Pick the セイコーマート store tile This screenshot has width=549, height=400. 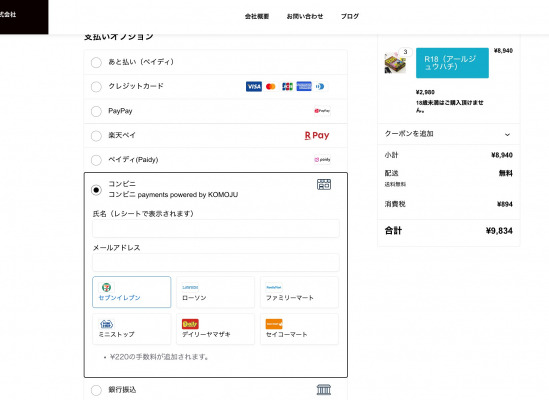tap(299, 329)
